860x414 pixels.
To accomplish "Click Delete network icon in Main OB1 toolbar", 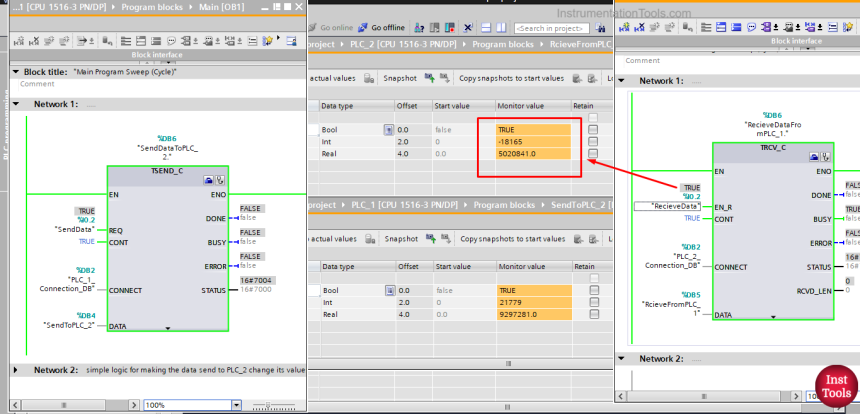I will pyautogui.click(x=34, y=41).
